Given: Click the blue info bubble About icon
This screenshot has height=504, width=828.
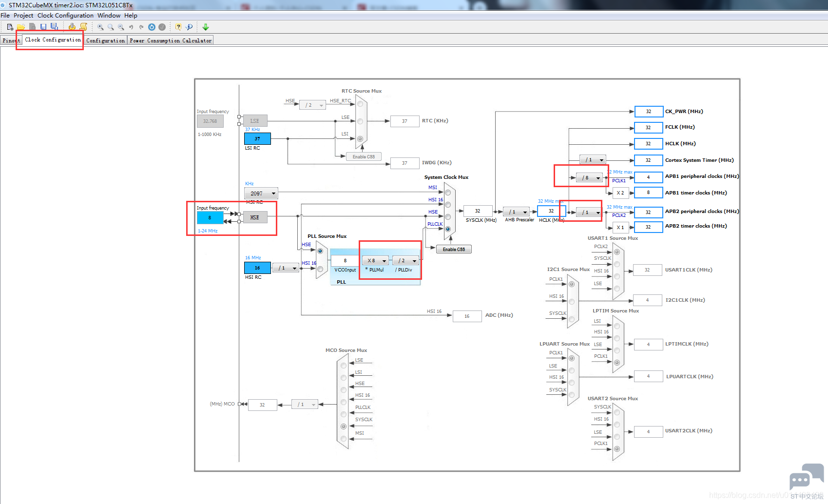Looking at the screenshot, I should coord(189,27).
